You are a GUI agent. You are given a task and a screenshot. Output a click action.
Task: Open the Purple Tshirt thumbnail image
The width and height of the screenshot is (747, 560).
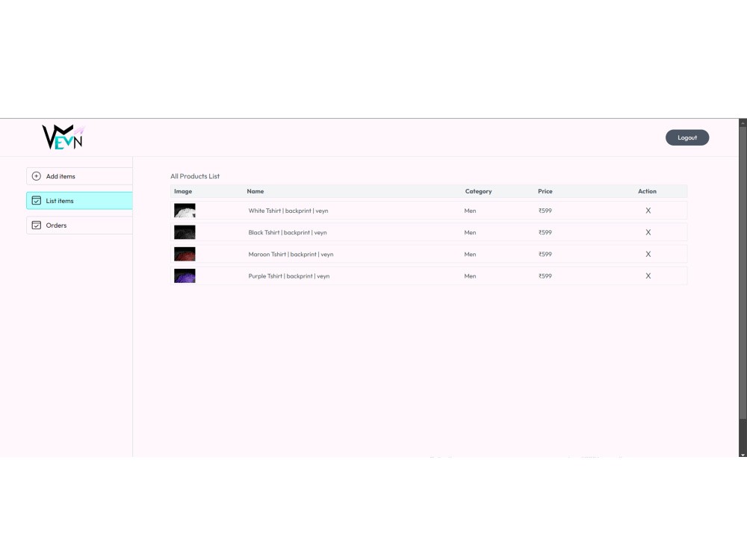click(185, 276)
